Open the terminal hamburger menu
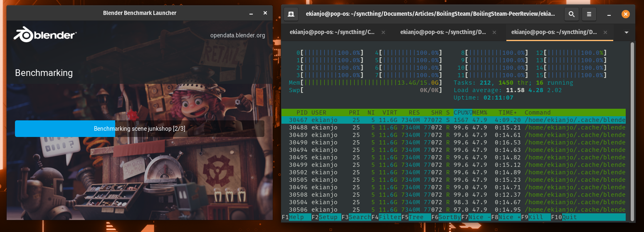Image resolution: width=644 pixels, height=232 pixels. (589, 14)
